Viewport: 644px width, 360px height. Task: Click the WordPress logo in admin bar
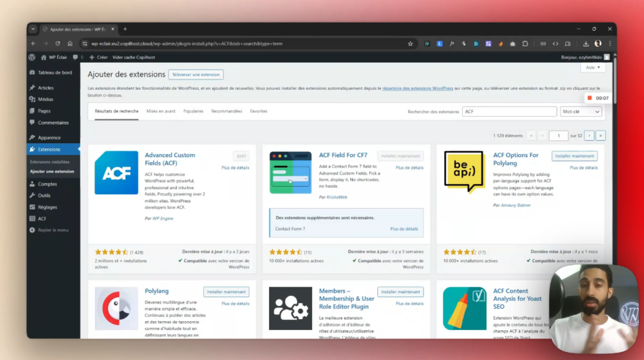pos(32,57)
